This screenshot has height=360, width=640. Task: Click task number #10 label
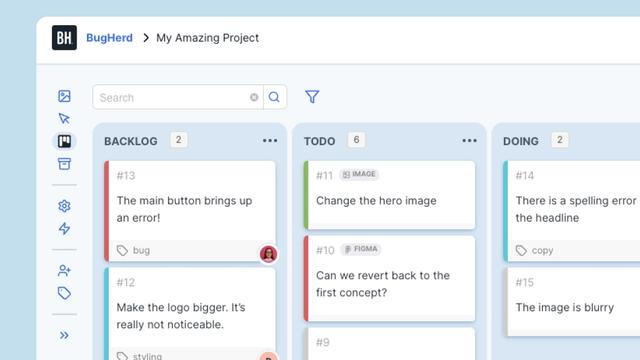(325, 250)
